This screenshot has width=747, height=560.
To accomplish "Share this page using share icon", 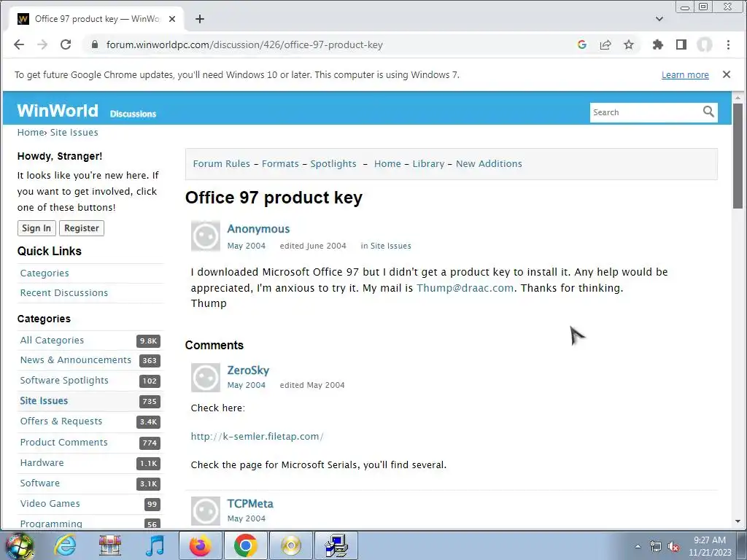I will pyautogui.click(x=605, y=44).
